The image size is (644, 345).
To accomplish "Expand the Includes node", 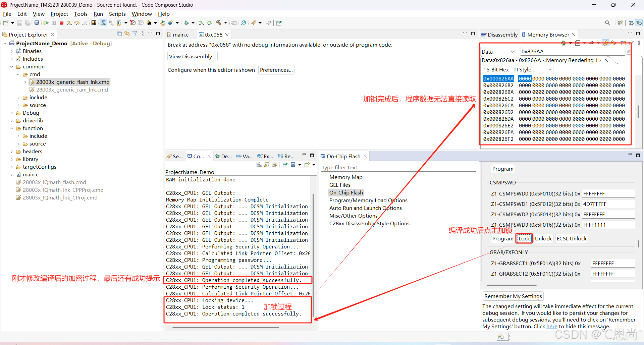I will tap(12, 59).
